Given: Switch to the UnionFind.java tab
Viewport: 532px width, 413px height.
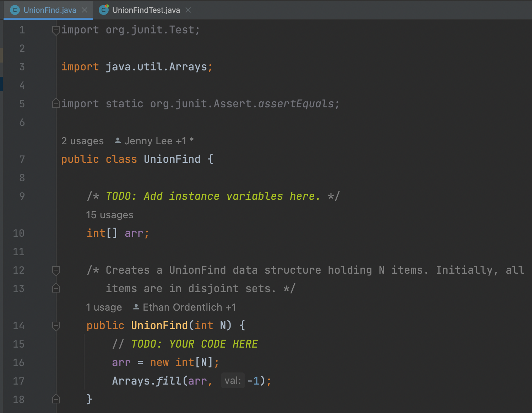Looking at the screenshot, I should pos(49,10).
